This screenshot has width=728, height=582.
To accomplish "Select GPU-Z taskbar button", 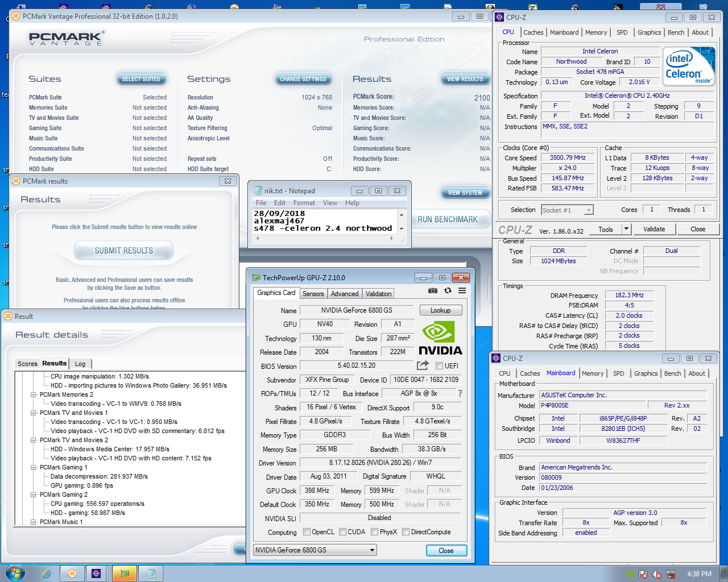I will pos(125,573).
